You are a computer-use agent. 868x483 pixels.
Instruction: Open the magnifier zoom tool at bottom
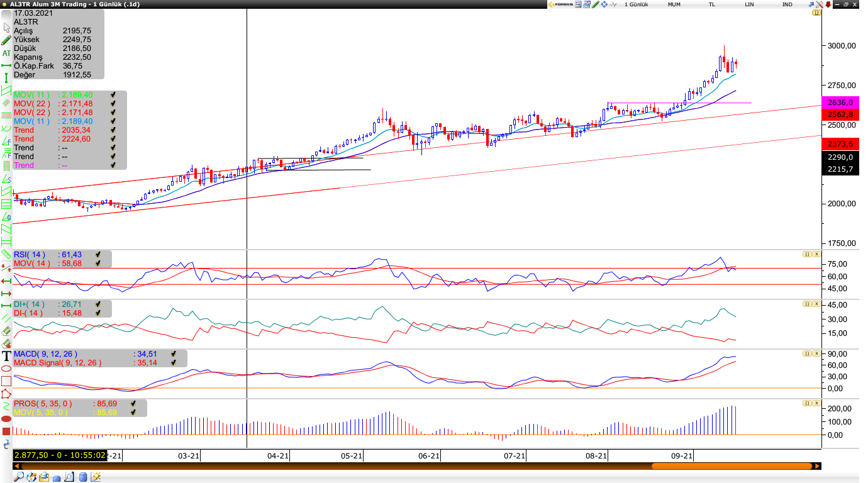pos(19,477)
